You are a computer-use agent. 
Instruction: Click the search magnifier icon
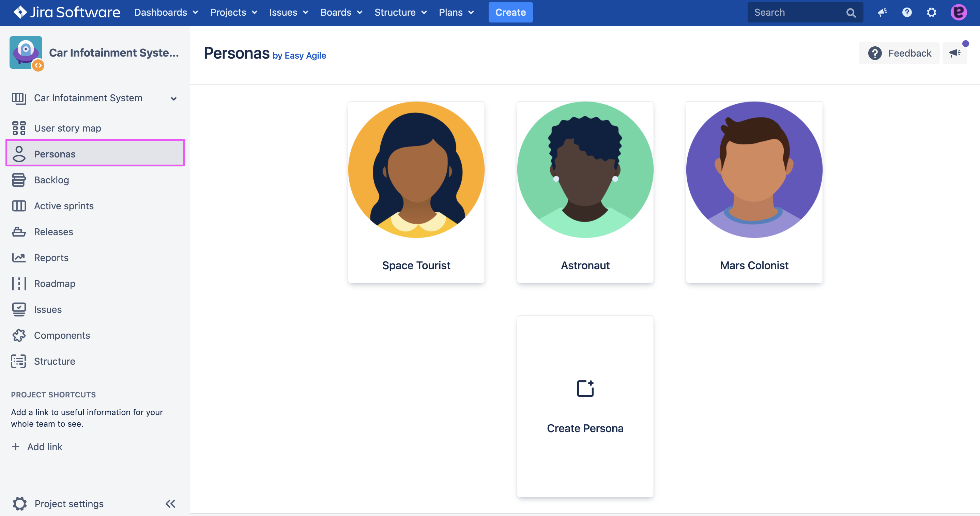click(x=851, y=13)
